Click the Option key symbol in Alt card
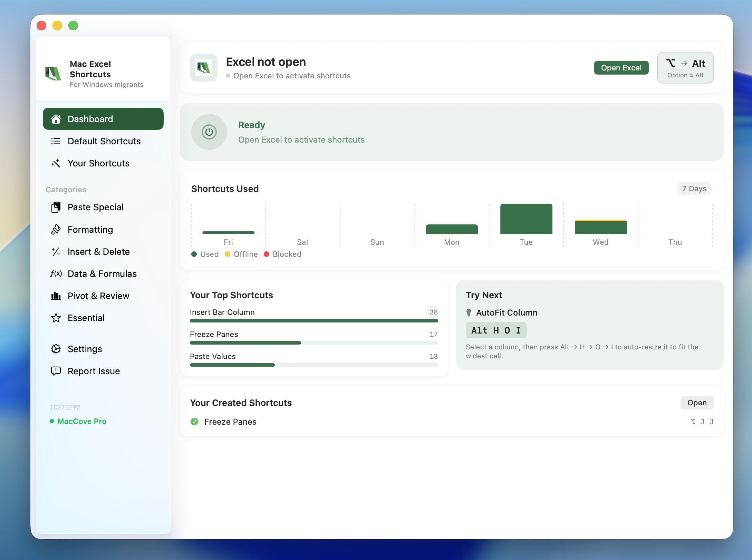 (671, 63)
